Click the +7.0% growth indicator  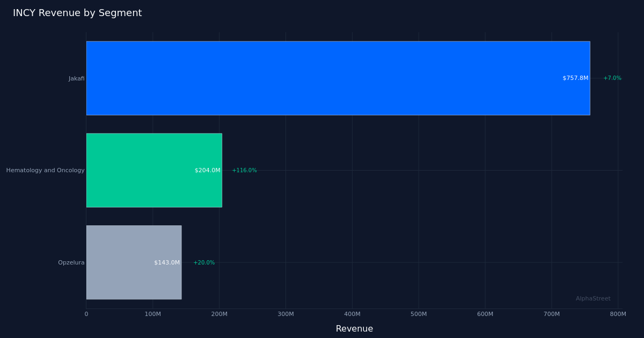click(x=612, y=78)
